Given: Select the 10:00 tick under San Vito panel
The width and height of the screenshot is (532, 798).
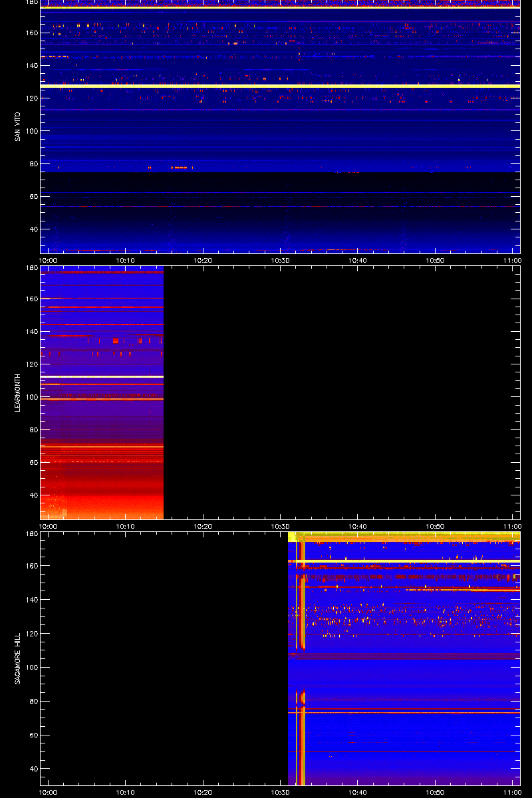Looking at the screenshot, I should coord(49,260).
